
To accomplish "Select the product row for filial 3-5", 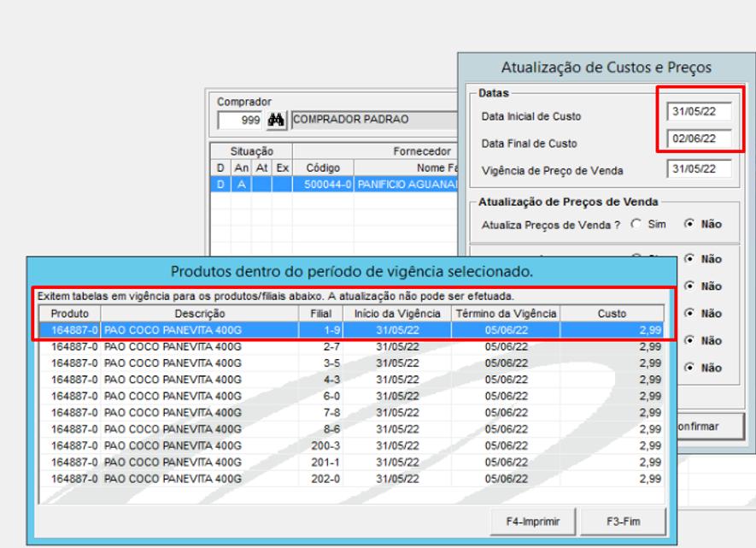I will (x=351, y=362).
